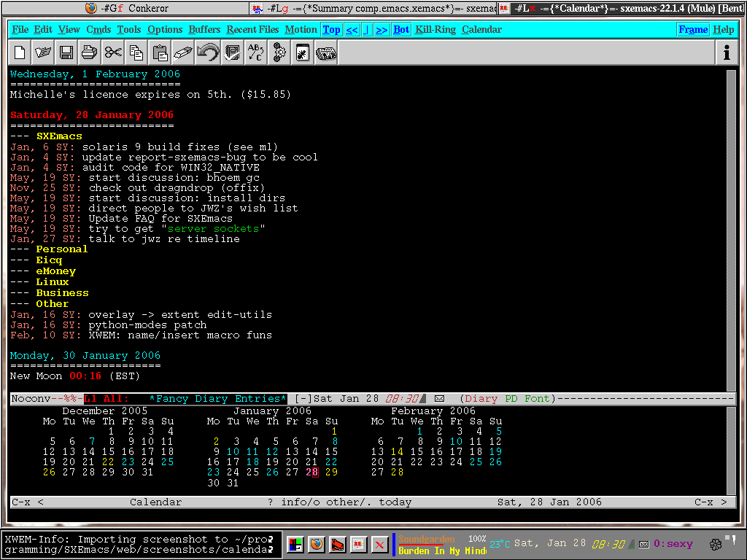The width and height of the screenshot is (747, 560).
Task: Click the diary buffer vertical scrollbar
Action: pos(731,230)
